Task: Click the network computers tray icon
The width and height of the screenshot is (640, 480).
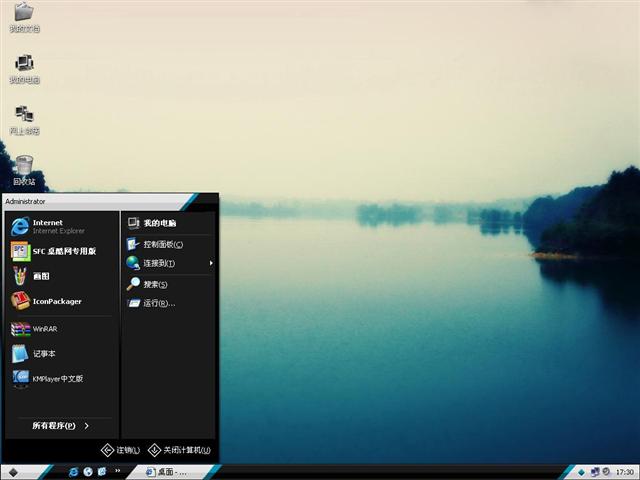Action: click(595, 472)
